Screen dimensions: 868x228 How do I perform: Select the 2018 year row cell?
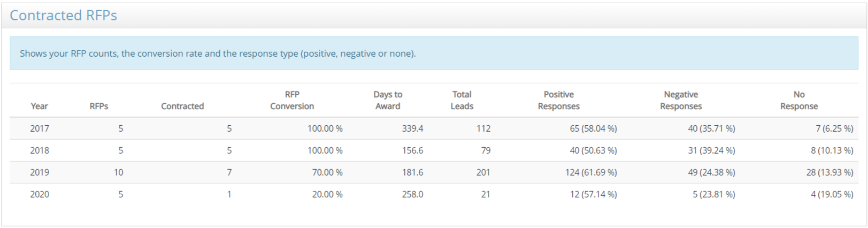[40, 150]
